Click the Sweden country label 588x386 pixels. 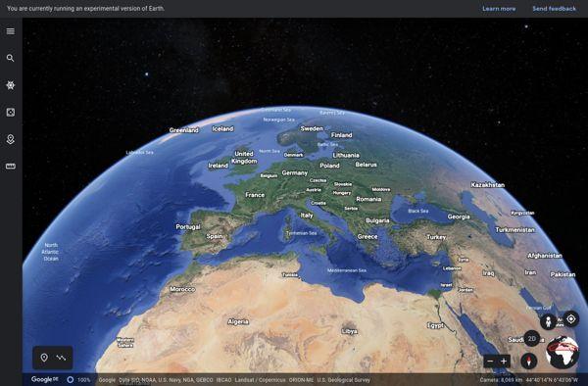(312, 128)
